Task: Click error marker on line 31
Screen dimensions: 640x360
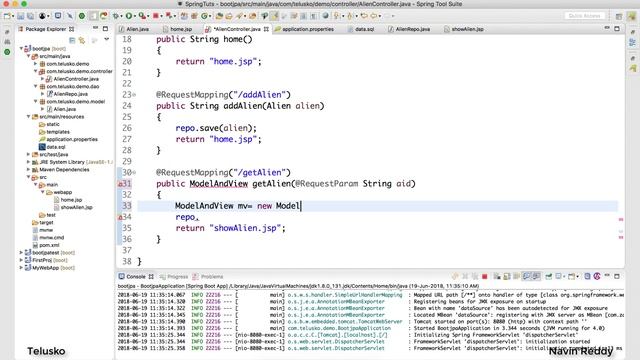Action: point(120,184)
